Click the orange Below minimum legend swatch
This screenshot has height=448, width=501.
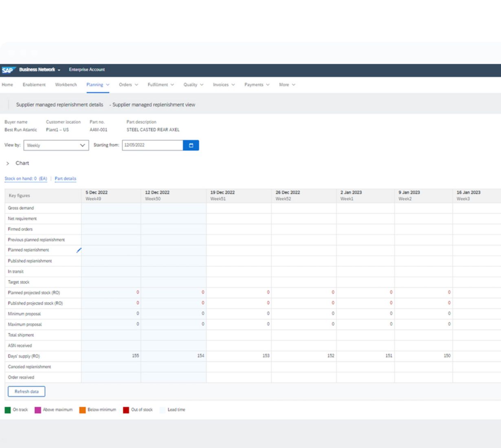click(82, 410)
